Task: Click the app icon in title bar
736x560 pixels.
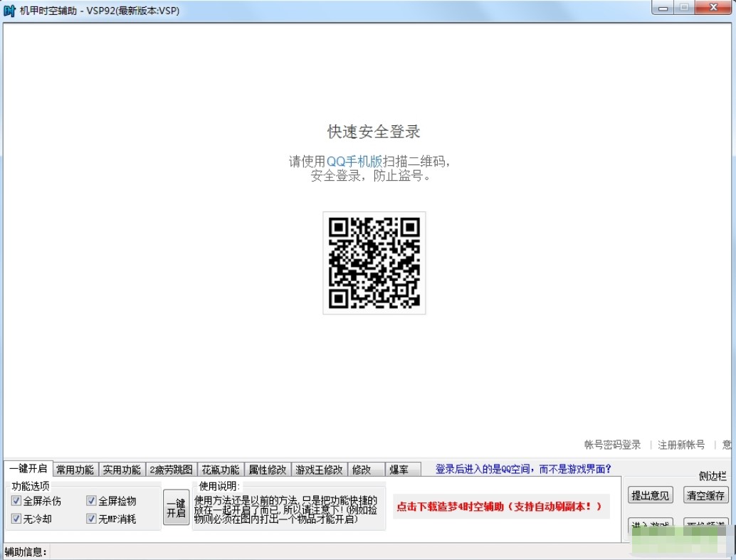Action: point(10,11)
